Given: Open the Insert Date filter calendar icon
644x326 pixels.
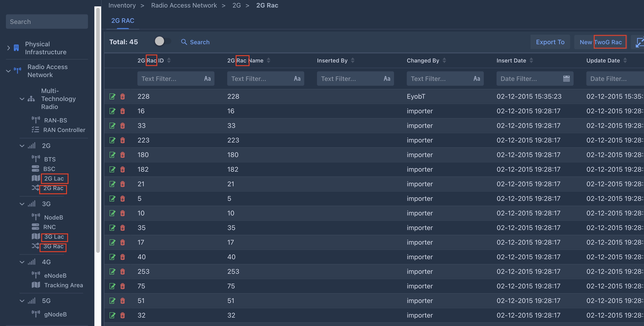Looking at the screenshot, I should (566, 79).
